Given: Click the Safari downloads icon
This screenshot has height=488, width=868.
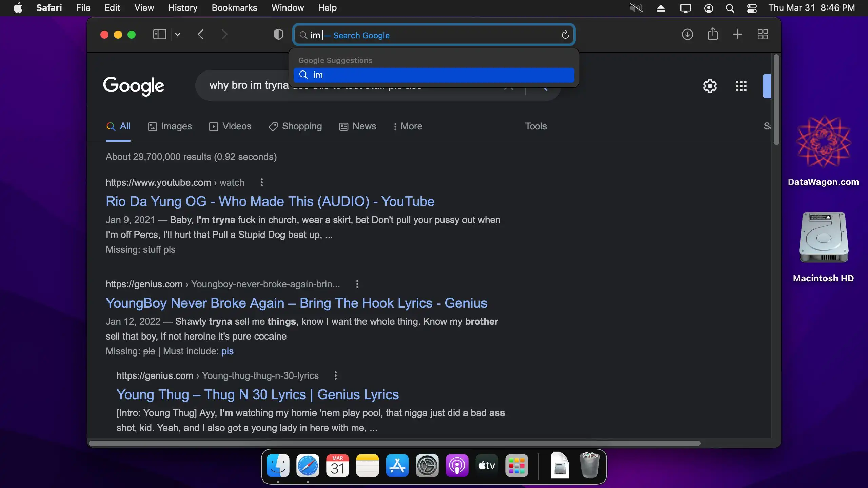Looking at the screenshot, I should [x=687, y=34].
